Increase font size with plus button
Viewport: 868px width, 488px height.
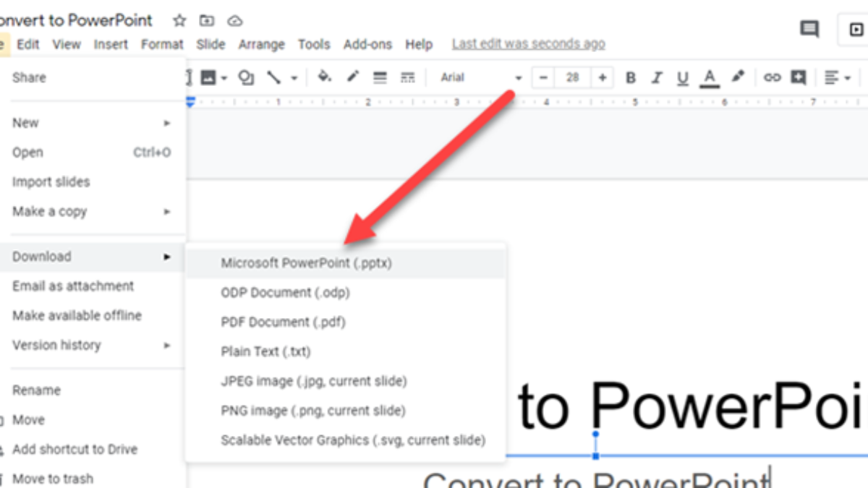click(x=602, y=77)
